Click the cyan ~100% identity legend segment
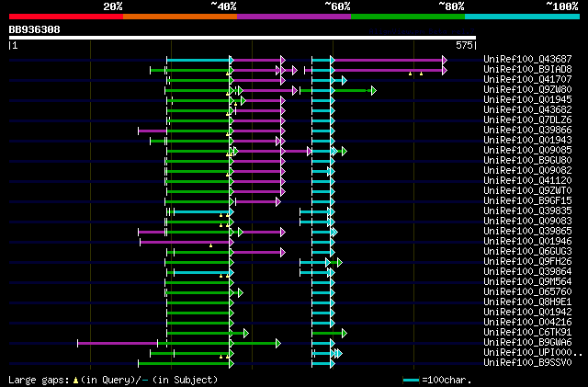Screen dimensions: 588x387 click(523, 17)
